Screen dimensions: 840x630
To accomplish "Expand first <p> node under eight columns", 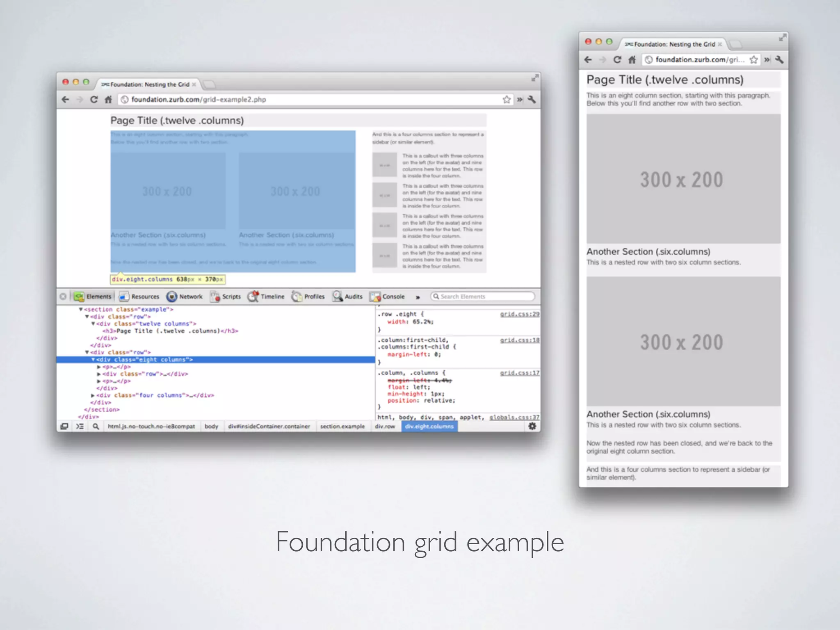I will click(x=99, y=367).
